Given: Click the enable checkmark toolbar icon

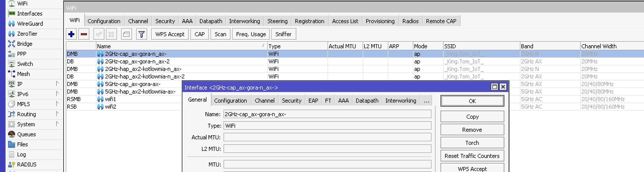Looking at the screenshot, I should (99, 34).
